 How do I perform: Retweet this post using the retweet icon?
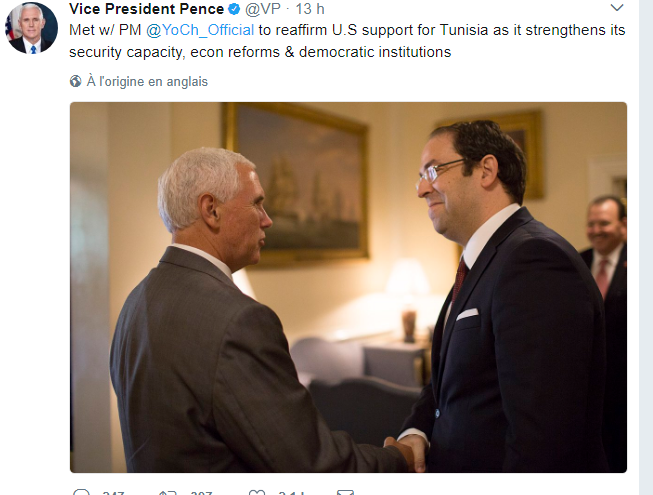(x=167, y=493)
